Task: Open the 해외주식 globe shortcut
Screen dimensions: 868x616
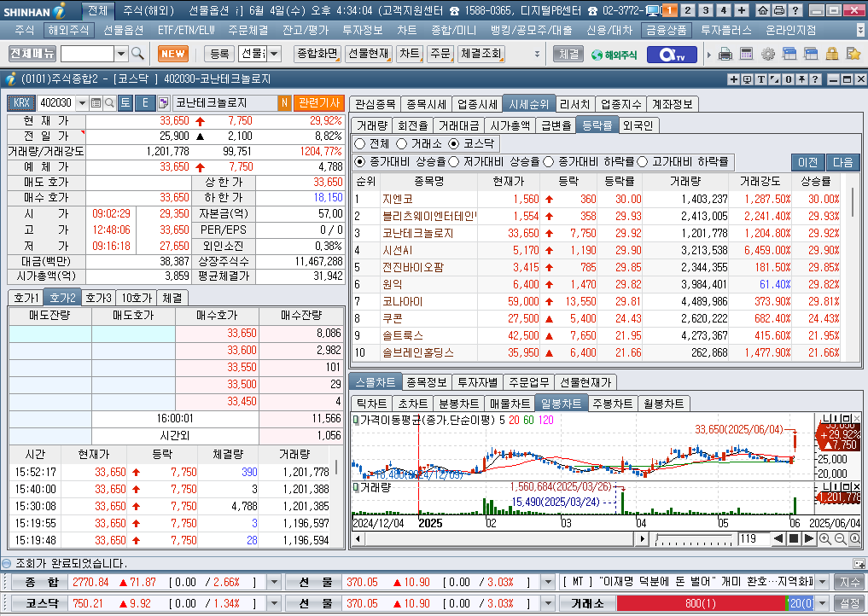Action: click(x=614, y=55)
